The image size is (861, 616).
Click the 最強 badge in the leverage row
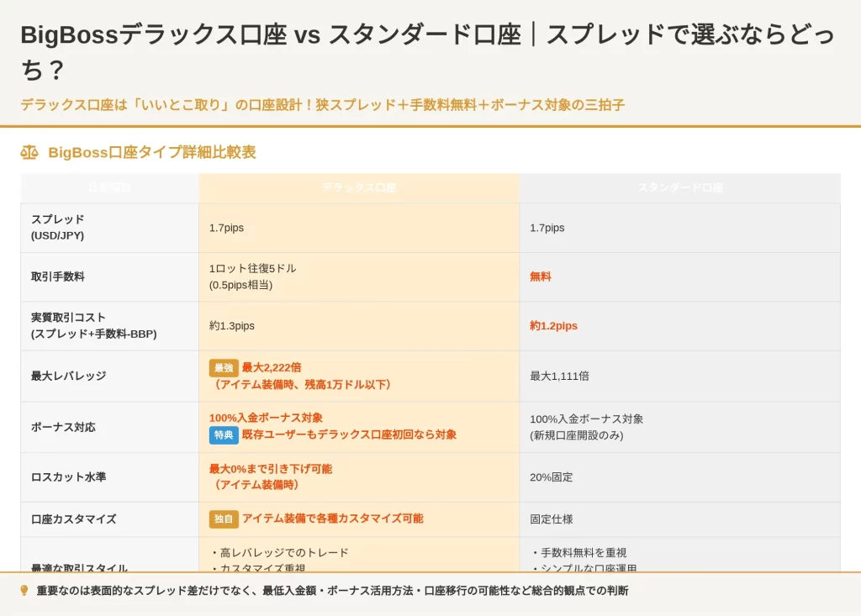click(x=224, y=368)
